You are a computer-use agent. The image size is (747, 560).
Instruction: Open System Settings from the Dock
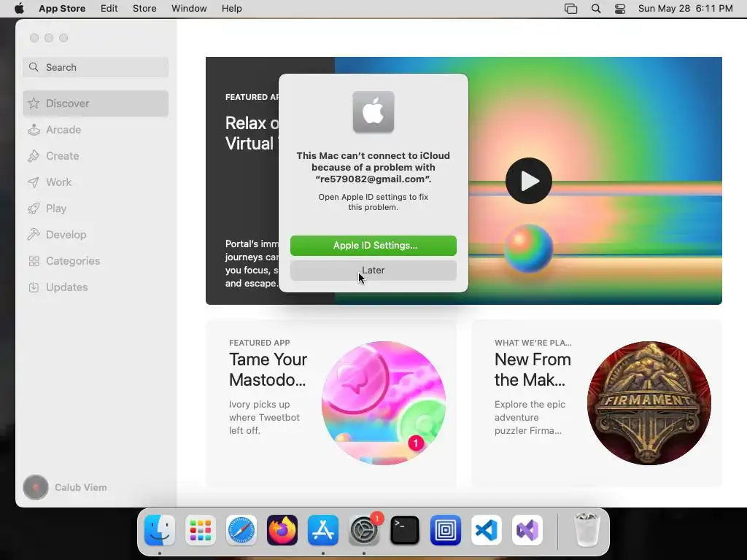(364, 530)
